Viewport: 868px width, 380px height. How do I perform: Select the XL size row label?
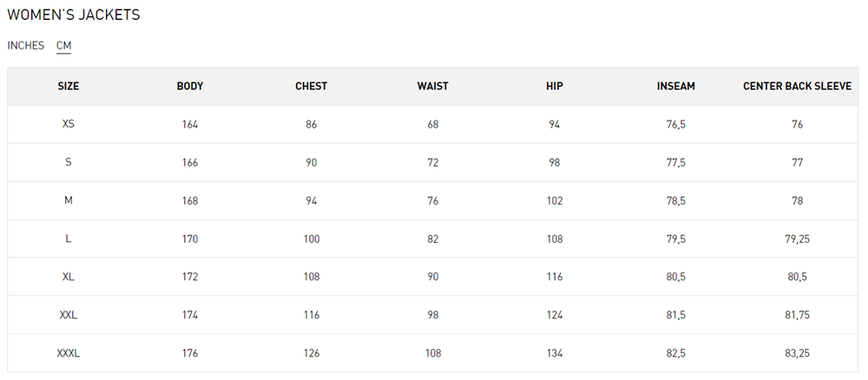coord(68,277)
